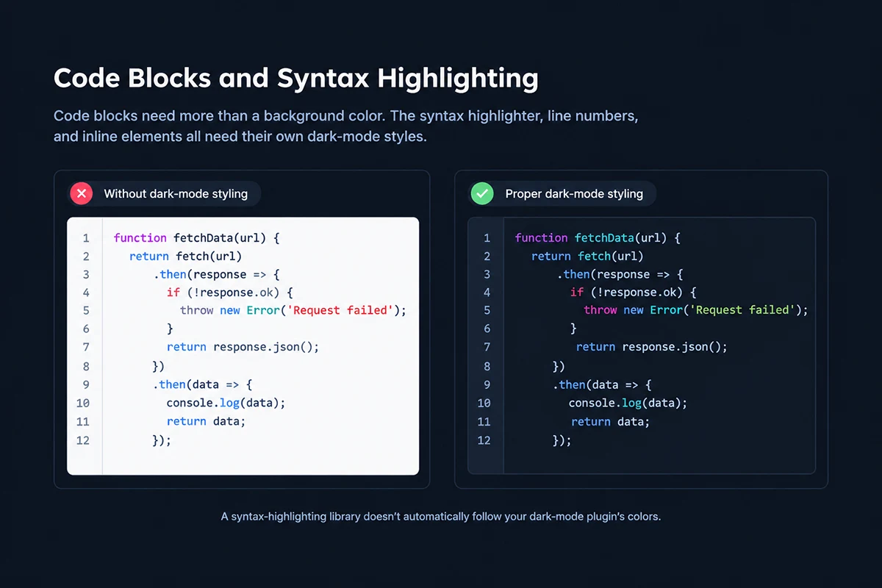
Task: Click 'function fetchData(url) {' in the dark code block
Action: 598,238
